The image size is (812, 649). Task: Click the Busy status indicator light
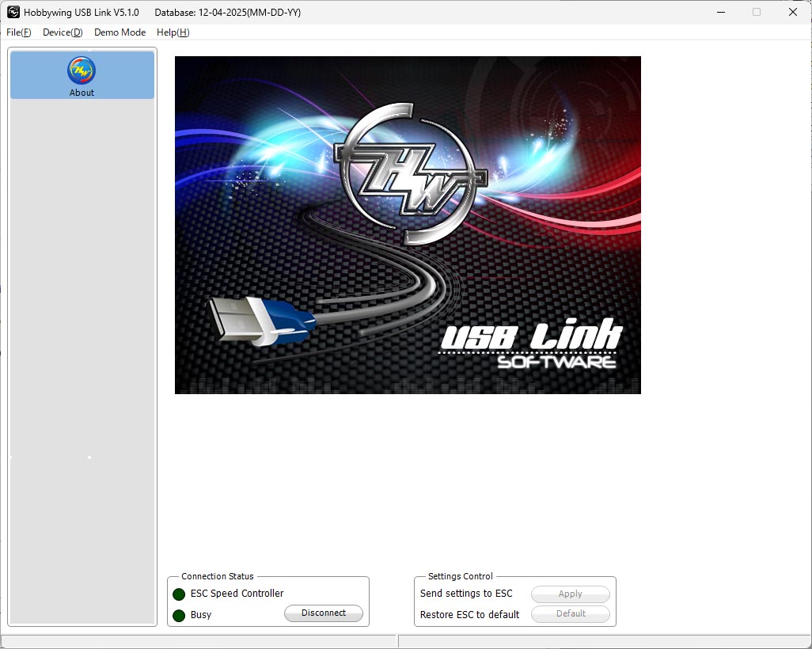(x=179, y=615)
